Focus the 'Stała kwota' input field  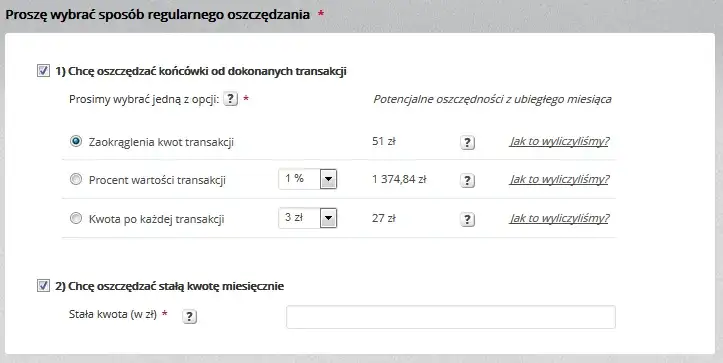click(451, 317)
